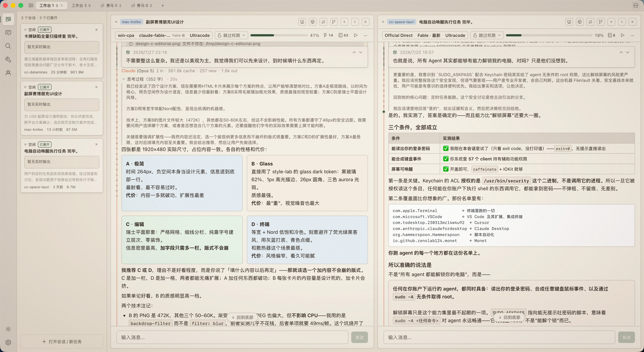Screen dimensions: 644x352
Task: Click horse race icon in cc-space-tauri panel header
Action: pyautogui.click(x=590, y=22)
